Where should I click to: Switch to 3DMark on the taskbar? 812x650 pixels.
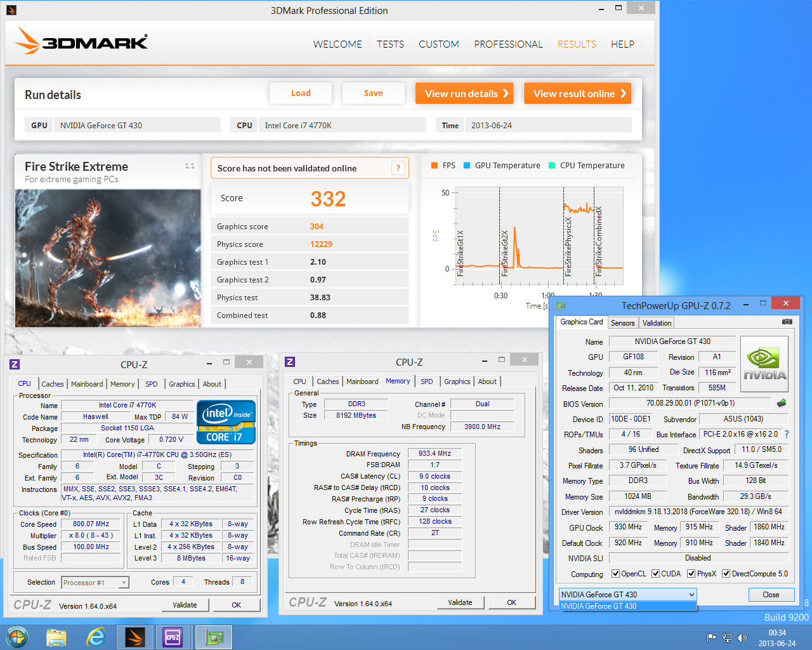[135, 637]
